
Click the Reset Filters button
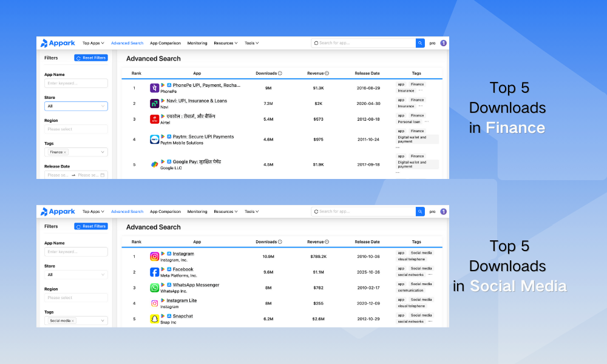coord(91,58)
